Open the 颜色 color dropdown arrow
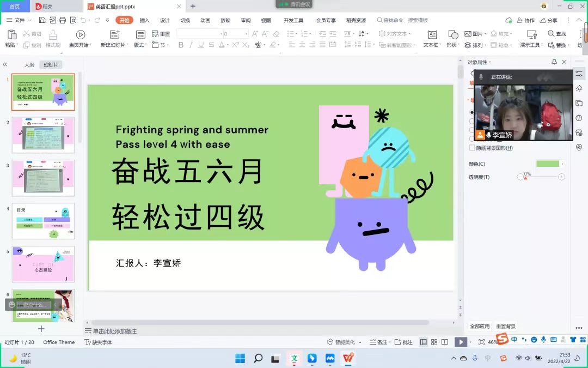Image resolution: width=588 pixels, height=368 pixels. tap(562, 164)
